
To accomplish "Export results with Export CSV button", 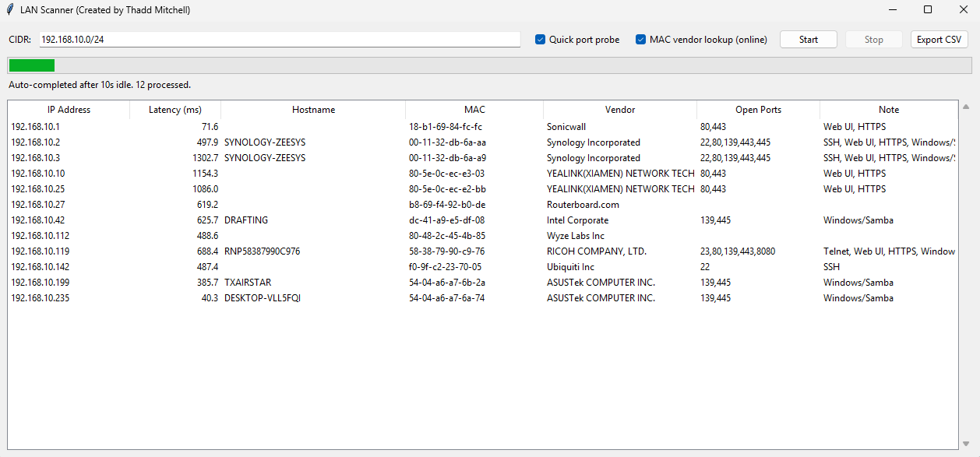I will click(x=939, y=40).
